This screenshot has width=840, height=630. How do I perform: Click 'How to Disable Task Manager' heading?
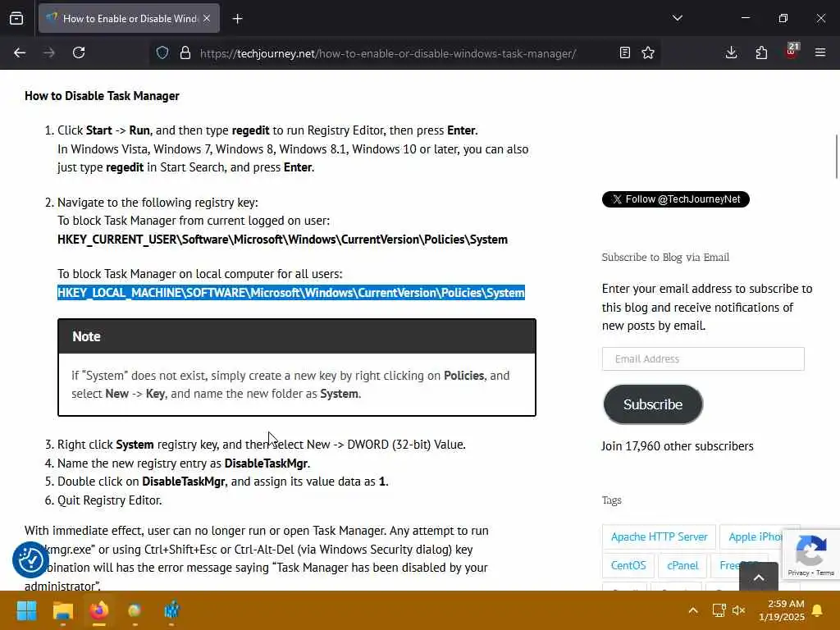[x=102, y=96]
